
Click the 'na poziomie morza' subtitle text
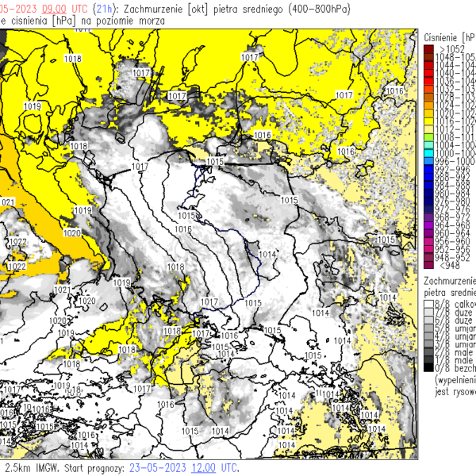tap(122, 21)
